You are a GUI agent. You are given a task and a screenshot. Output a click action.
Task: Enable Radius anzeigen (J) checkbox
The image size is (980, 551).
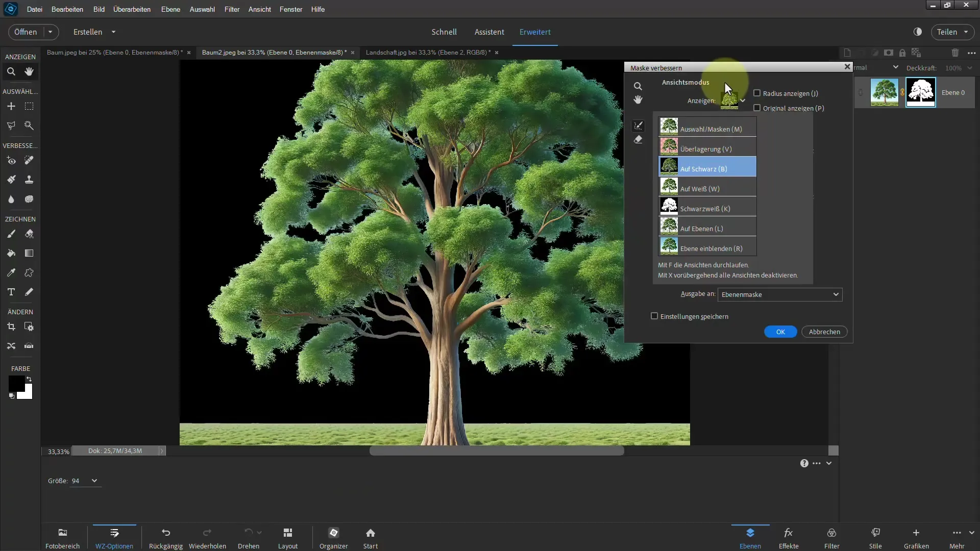pyautogui.click(x=757, y=93)
